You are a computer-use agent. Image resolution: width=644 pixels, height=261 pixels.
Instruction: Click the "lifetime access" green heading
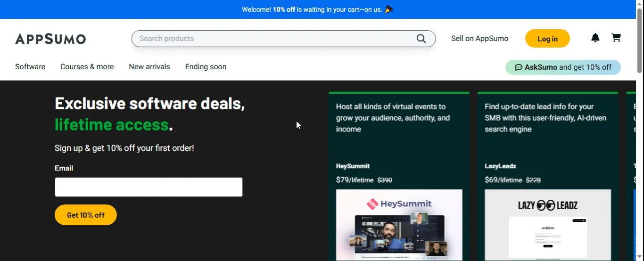[111, 125]
